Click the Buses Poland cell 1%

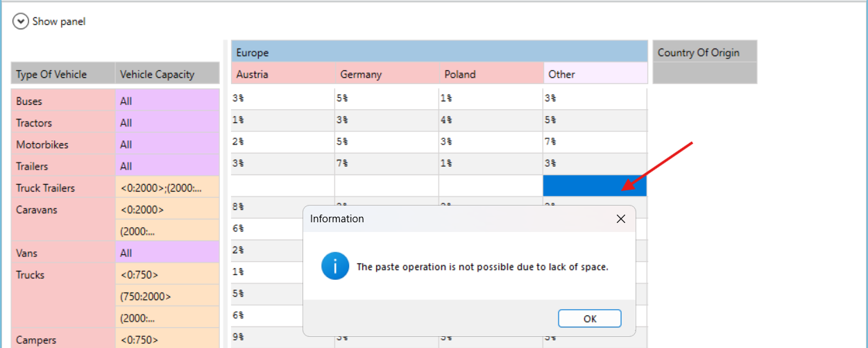(491, 99)
